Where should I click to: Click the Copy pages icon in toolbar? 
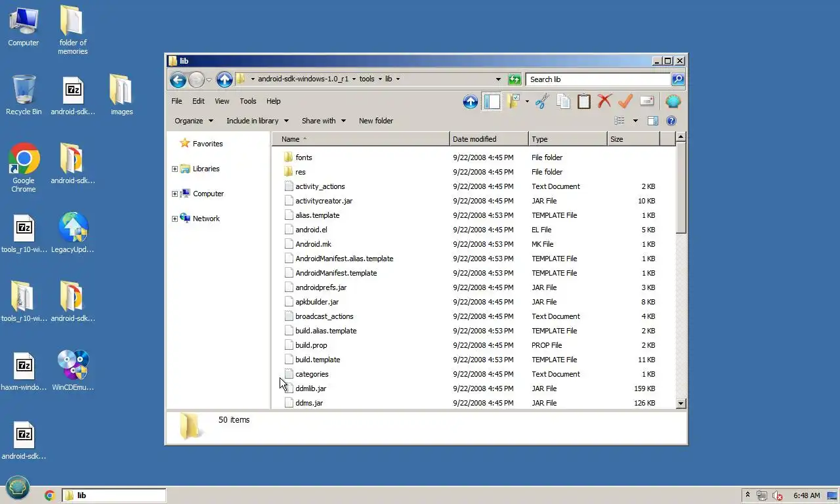point(563,102)
